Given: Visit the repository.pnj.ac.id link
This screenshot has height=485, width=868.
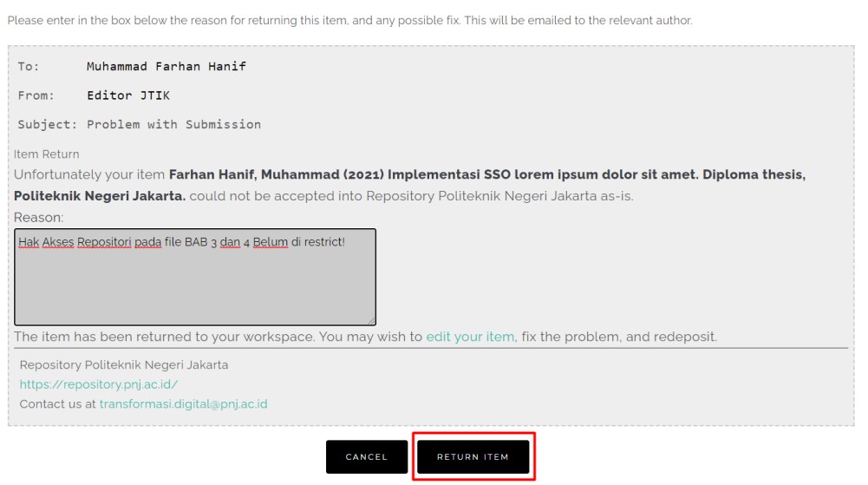Looking at the screenshot, I should 99,384.
